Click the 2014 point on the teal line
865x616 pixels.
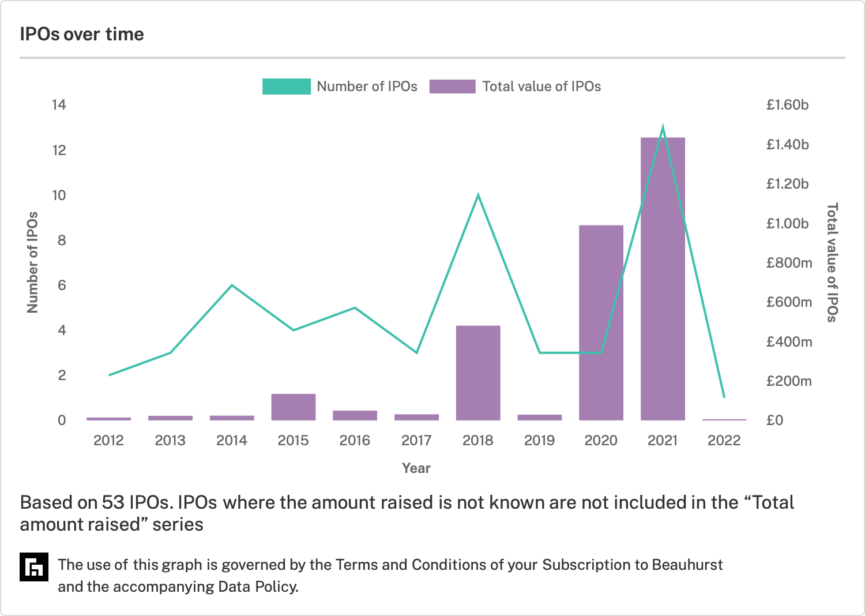232,285
